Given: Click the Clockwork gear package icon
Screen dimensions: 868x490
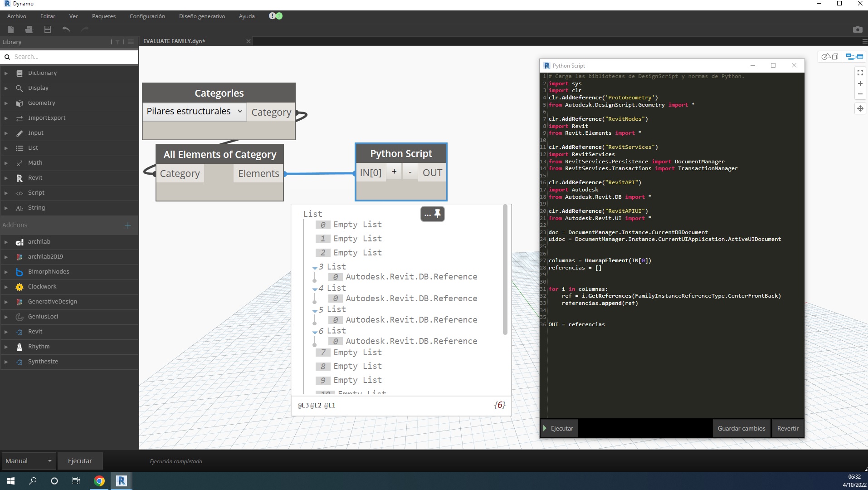Looking at the screenshot, I should [x=20, y=287].
